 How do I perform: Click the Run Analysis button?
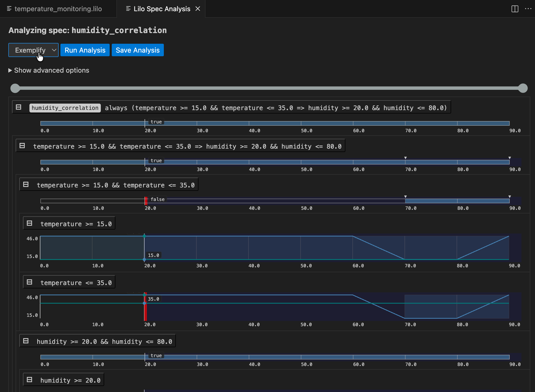pos(85,50)
